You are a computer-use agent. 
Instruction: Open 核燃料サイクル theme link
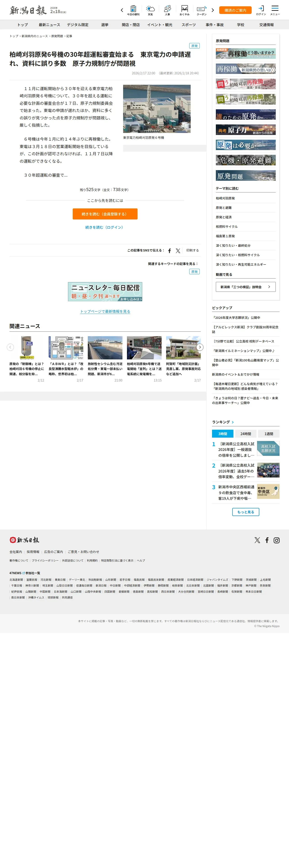click(227, 227)
